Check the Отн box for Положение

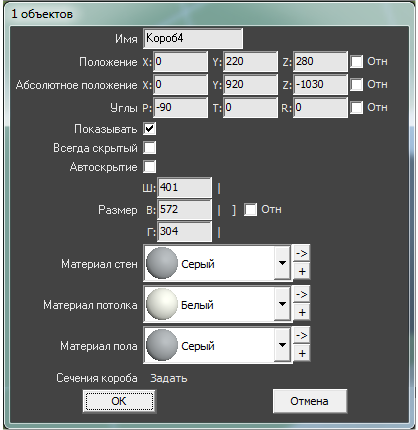click(x=357, y=62)
